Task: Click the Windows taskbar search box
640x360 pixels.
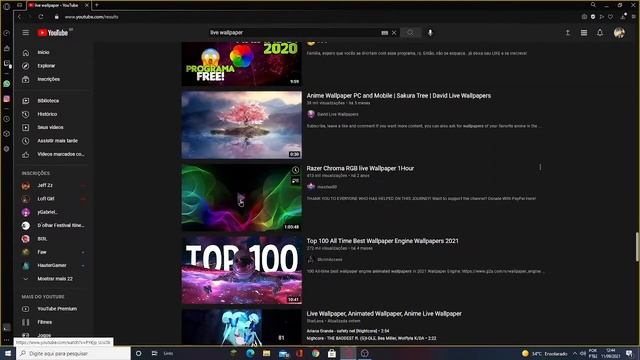Action: point(73,353)
